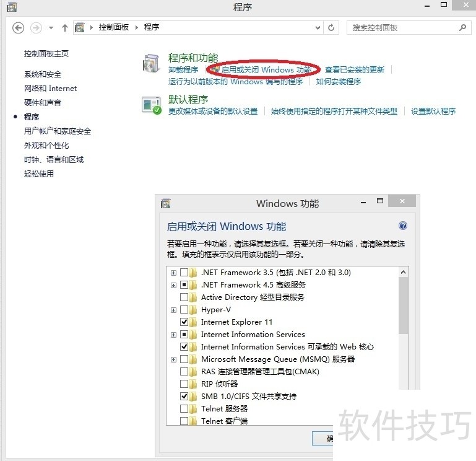The width and height of the screenshot is (476, 461).
Task: Open 轻松使用 category
Action: pos(39,174)
